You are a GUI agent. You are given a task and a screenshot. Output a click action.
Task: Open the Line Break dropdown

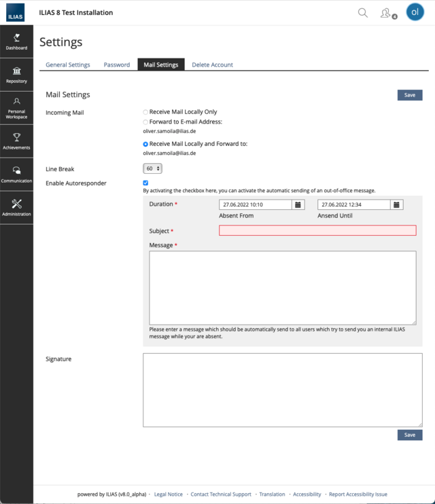click(152, 168)
